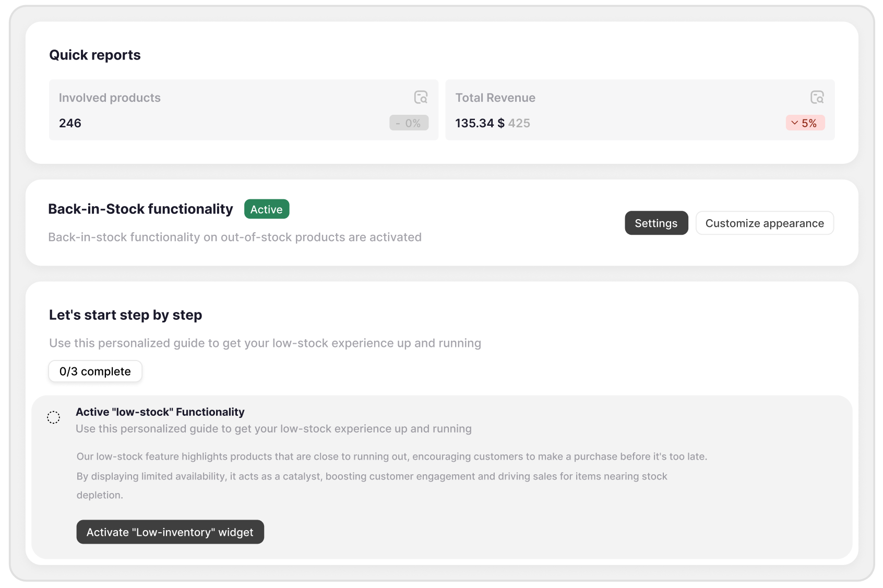Click the 246 involved products value
This screenshot has height=588, width=883.
70,124
